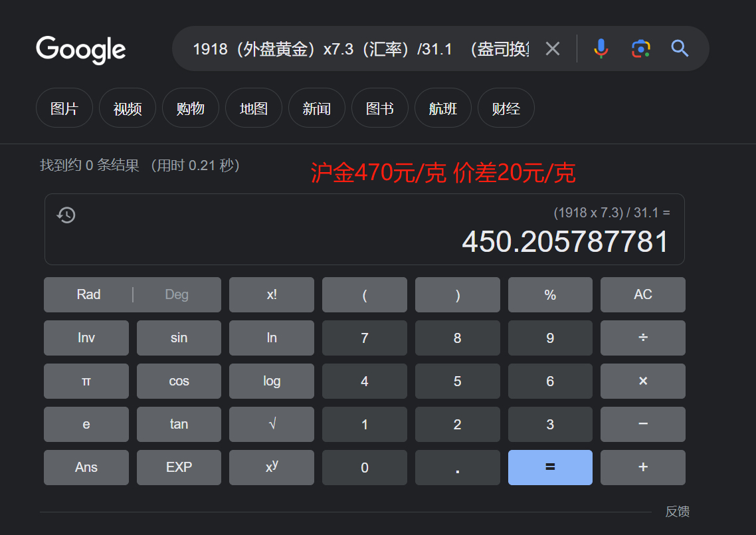
Task: Click the blue magnifier search icon
Action: pos(680,49)
